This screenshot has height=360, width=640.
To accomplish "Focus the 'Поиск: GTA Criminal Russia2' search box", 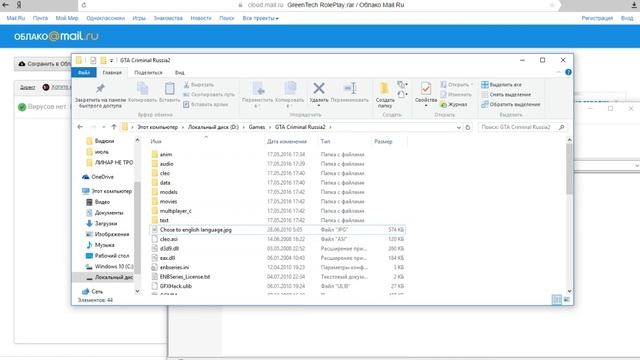I will 517,127.
